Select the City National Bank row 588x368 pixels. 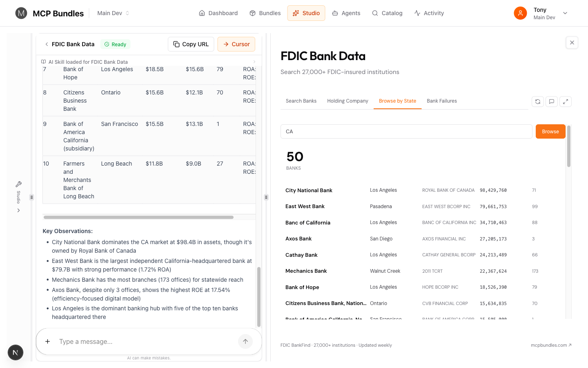423,190
